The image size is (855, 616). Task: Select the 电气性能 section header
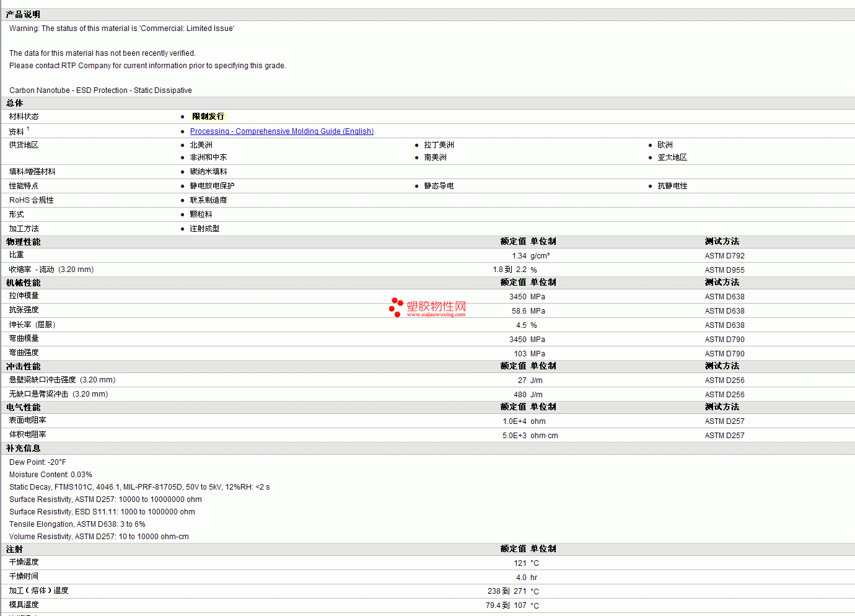pyautogui.click(x=23, y=407)
